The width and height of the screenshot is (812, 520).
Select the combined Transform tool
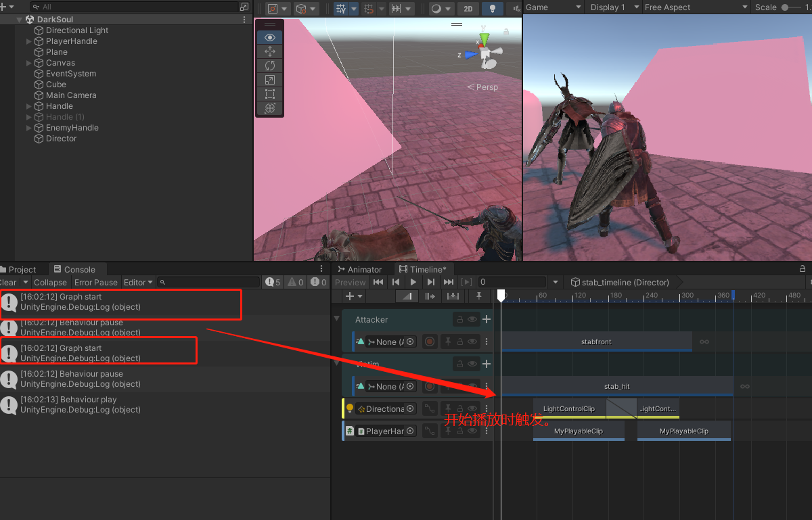[270, 108]
